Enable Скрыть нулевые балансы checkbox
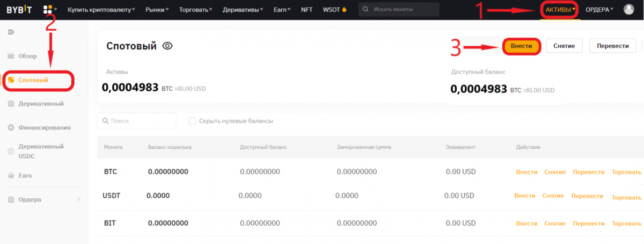 click(192, 121)
